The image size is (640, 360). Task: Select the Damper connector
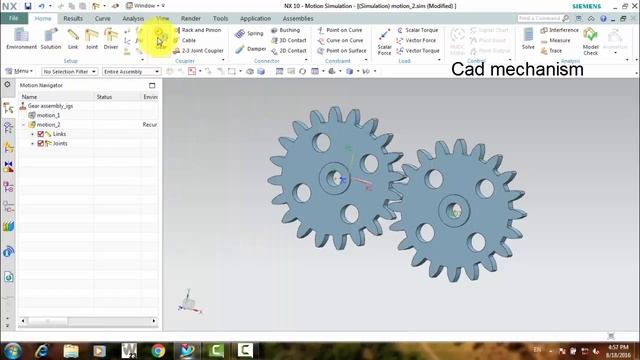point(251,49)
